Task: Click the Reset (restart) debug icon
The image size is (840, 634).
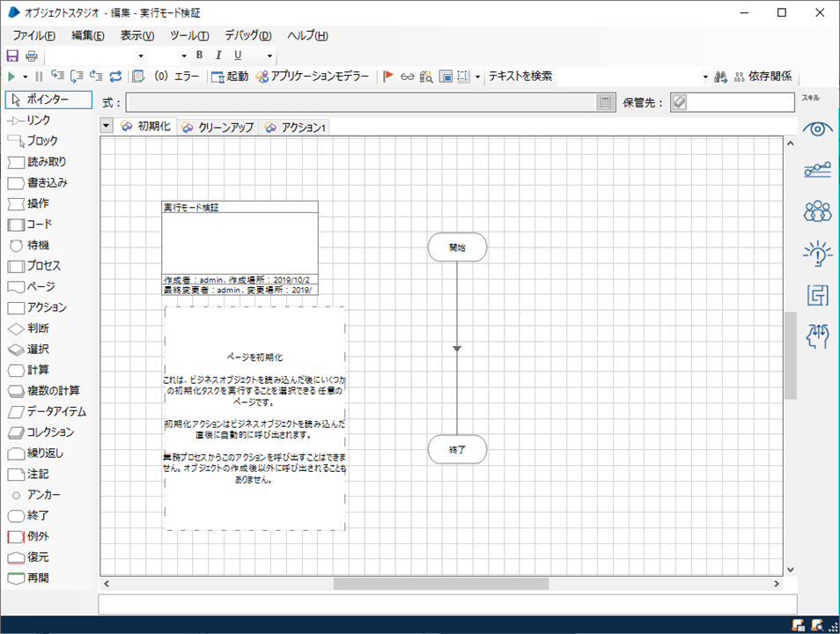Action: pos(115,76)
